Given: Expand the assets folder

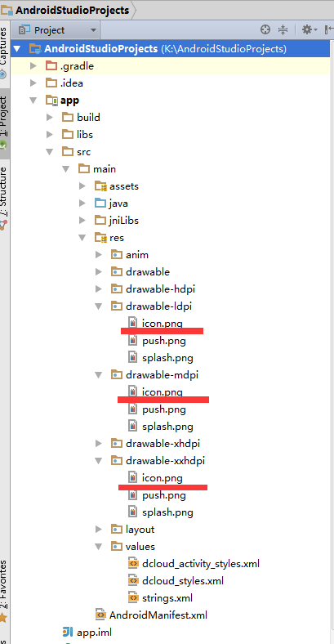Looking at the screenshot, I should tap(82, 186).
